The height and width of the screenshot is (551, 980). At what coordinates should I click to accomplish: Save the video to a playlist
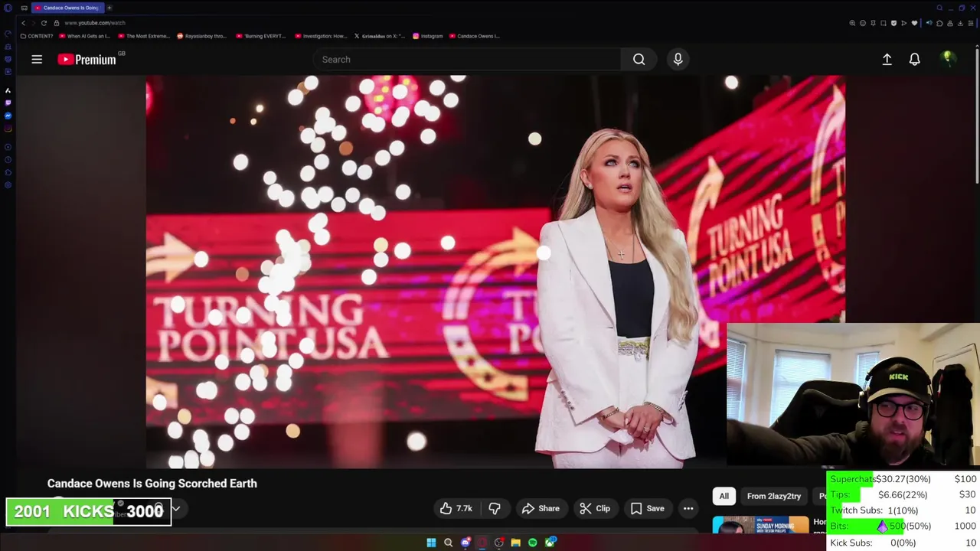[x=648, y=508]
